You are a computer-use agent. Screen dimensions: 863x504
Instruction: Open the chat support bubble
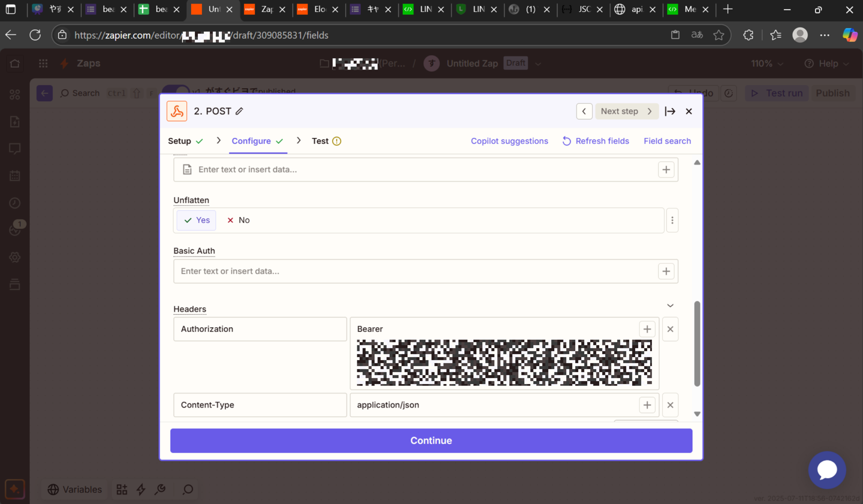click(x=827, y=470)
